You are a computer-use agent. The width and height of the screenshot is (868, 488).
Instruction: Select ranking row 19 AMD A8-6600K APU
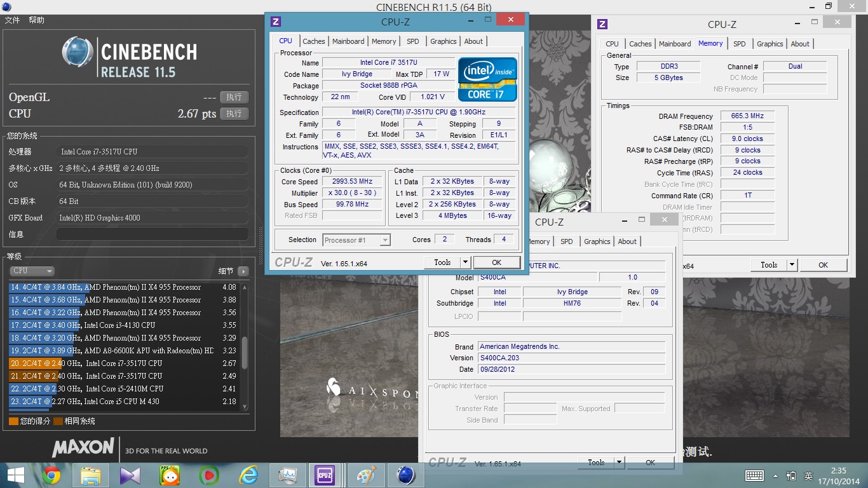(x=123, y=351)
